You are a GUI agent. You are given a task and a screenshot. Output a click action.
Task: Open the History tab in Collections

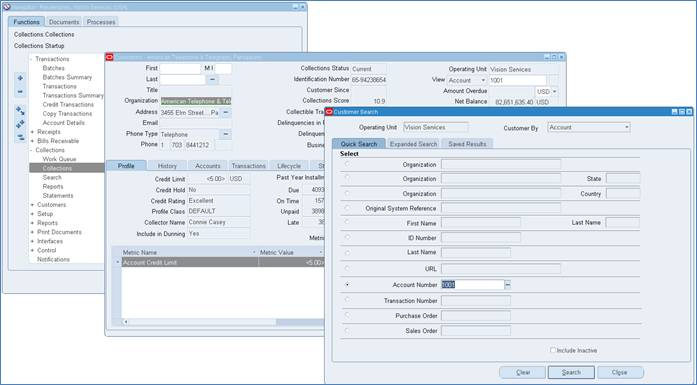pyautogui.click(x=167, y=166)
